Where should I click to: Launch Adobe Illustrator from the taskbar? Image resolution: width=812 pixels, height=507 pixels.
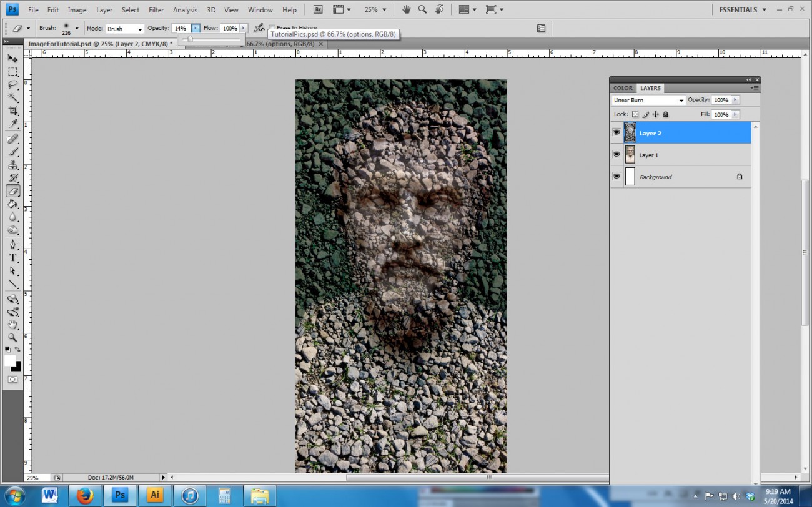point(155,495)
